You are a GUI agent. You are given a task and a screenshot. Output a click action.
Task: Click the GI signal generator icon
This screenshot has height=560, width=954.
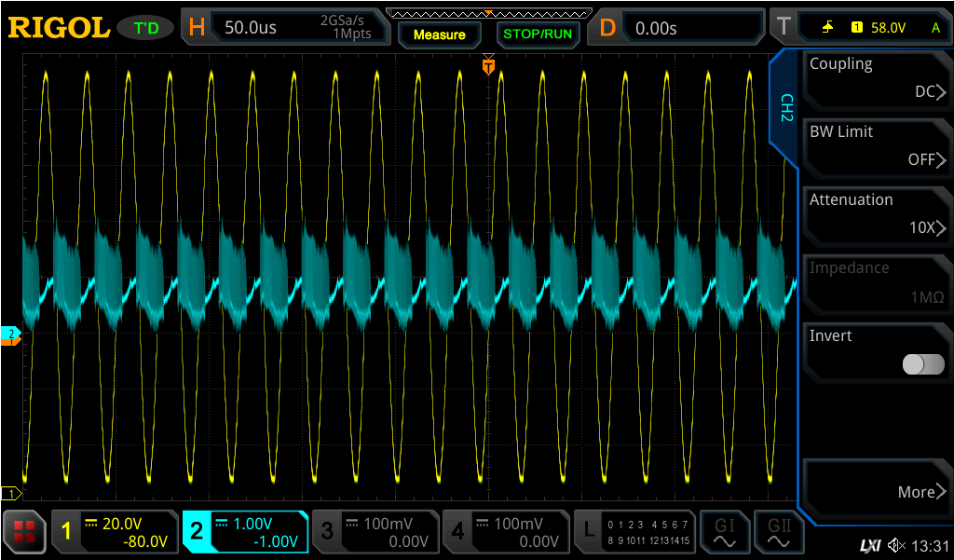pos(724,532)
